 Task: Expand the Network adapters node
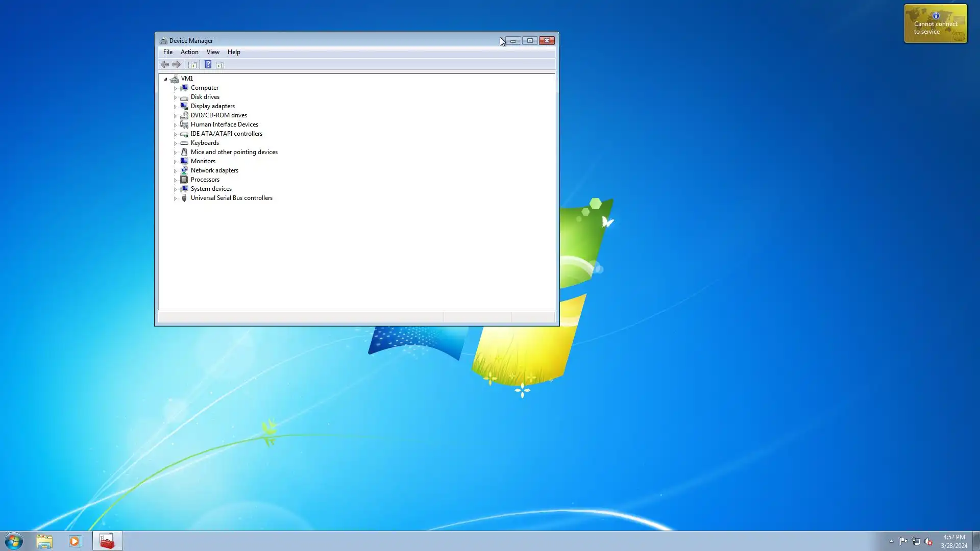[175, 171]
